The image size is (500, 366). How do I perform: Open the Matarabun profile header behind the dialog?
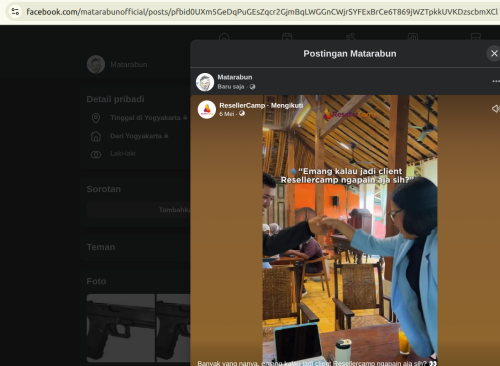(x=117, y=64)
